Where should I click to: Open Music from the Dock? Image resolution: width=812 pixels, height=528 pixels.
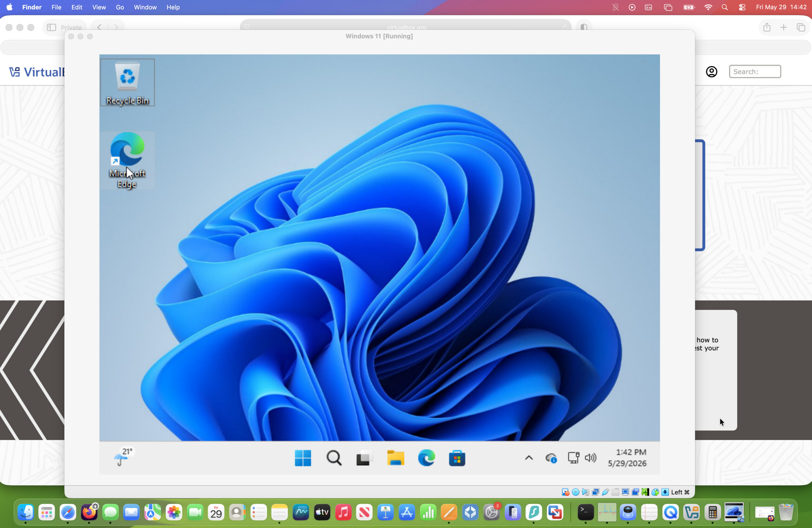[343, 512]
